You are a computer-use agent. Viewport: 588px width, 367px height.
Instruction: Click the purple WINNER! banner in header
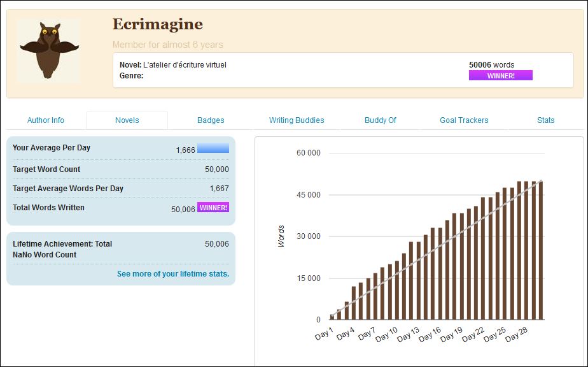[500, 76]
